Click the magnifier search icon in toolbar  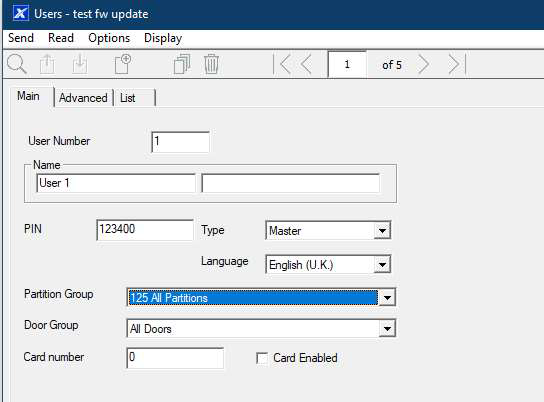point(17,64)
